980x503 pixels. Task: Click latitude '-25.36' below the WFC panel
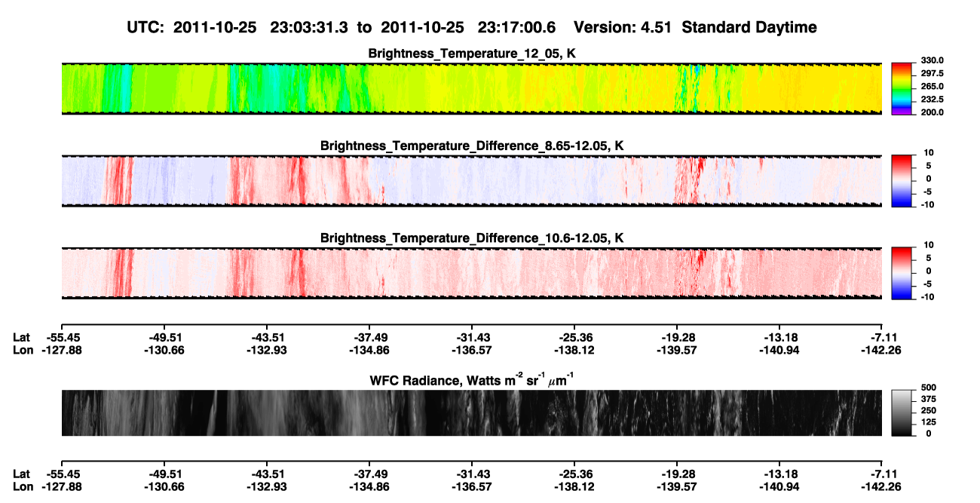click(x=574, y=474)
